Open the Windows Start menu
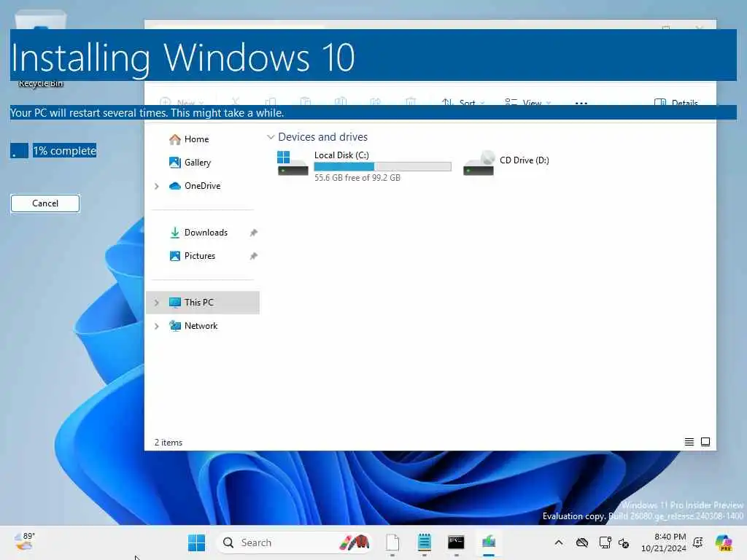747x560 pixels. [196, 542]
